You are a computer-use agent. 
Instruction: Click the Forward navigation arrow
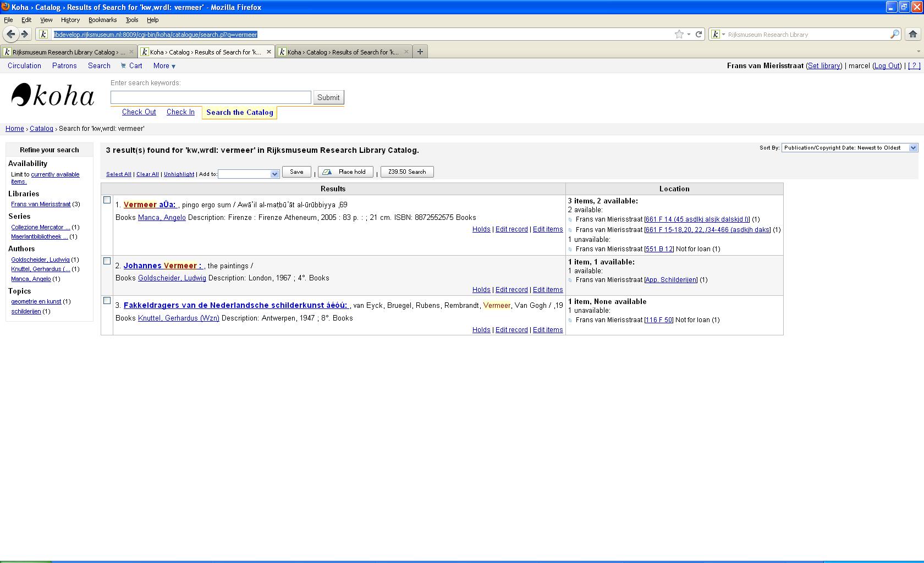click(x=25, y=34)
